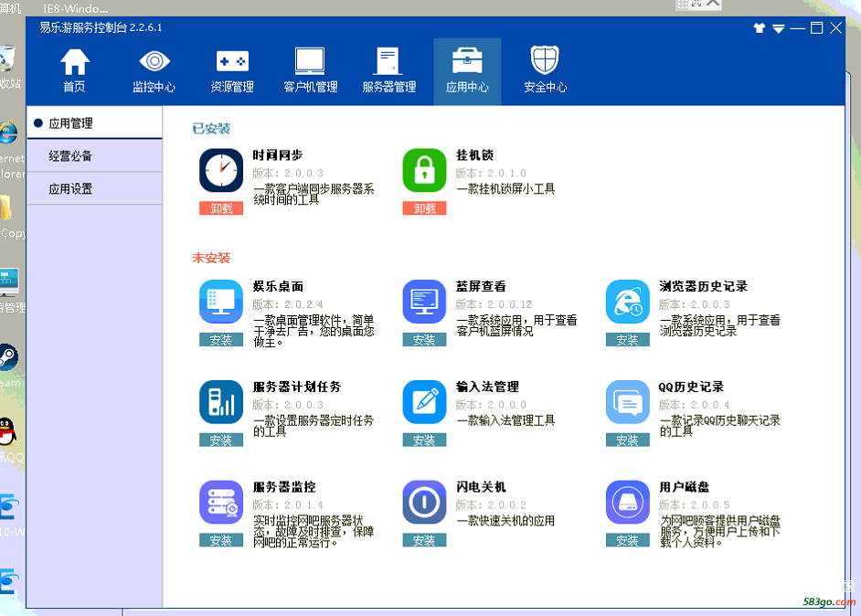Click the 时间同步 clock app icon
861x616 pixels.
coord(221,170)
